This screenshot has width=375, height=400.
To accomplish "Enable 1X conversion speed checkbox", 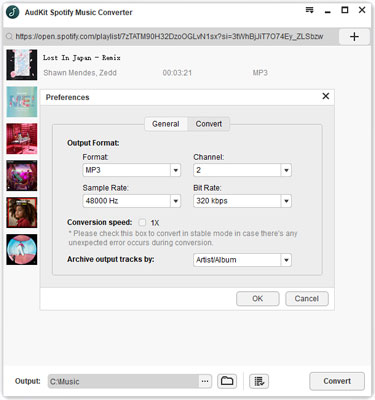I will click(x=143, y=222).
